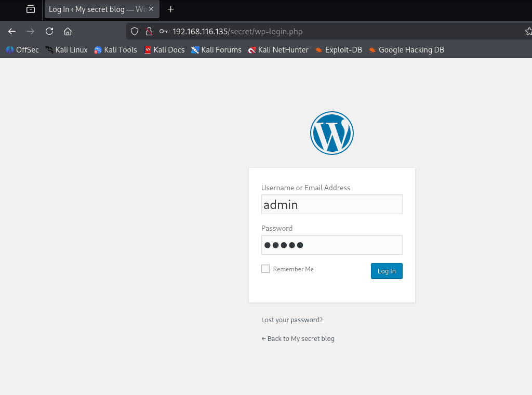
Task: Go forward to the next page
Action: click(x=31, y=32)
